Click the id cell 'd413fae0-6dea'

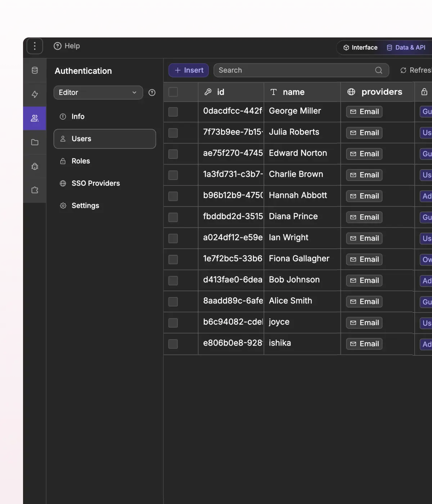[231, 280]
